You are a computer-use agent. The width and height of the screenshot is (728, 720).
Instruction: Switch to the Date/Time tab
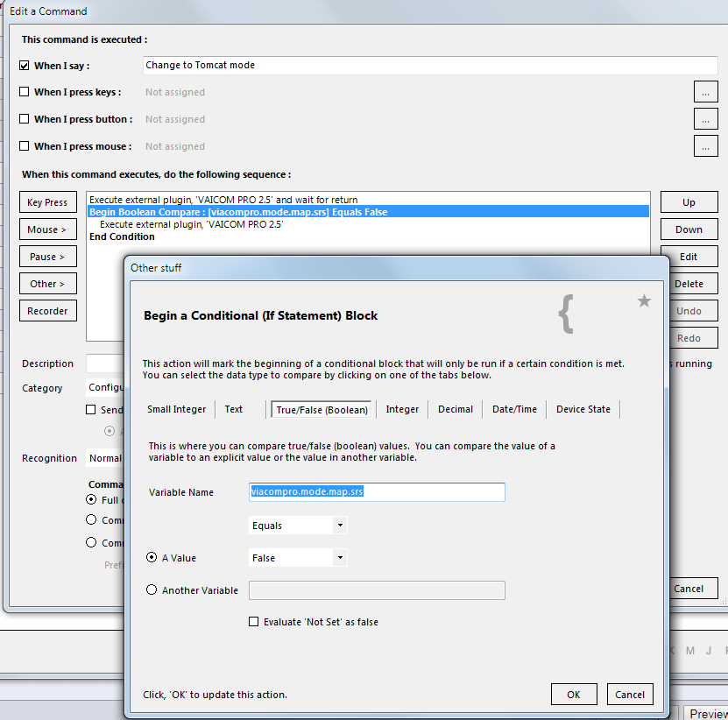[x=514, y=409]
